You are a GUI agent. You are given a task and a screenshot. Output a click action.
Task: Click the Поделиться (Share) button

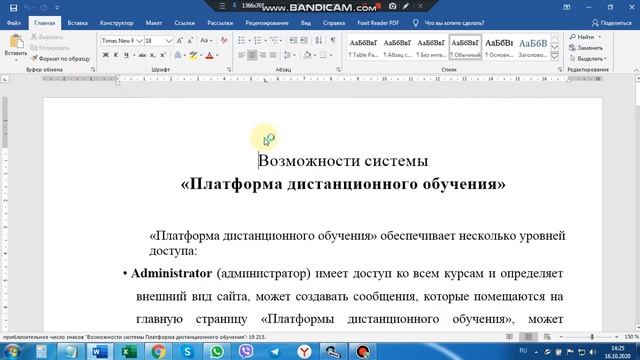click(x=611, y=23)
